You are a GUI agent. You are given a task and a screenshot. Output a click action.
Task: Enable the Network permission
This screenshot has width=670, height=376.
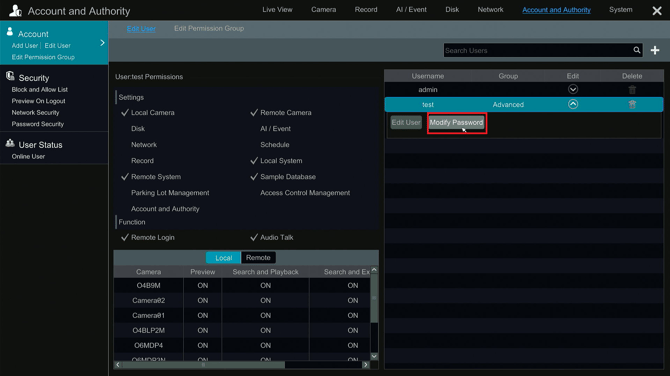pos(144,145)
